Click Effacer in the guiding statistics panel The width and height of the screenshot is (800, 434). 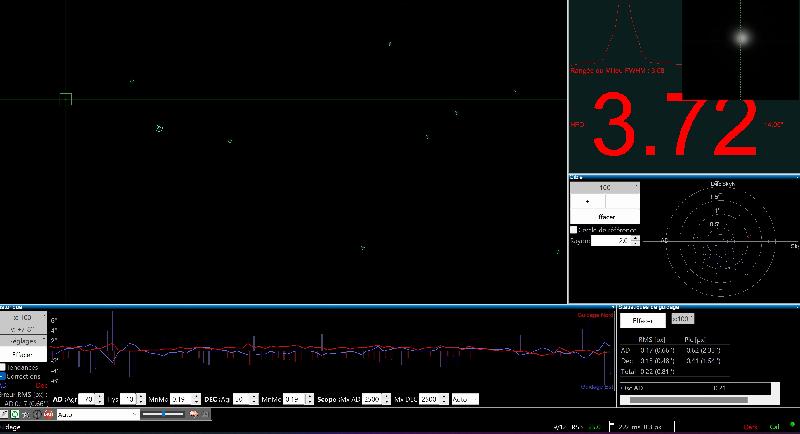pos(642,321)
